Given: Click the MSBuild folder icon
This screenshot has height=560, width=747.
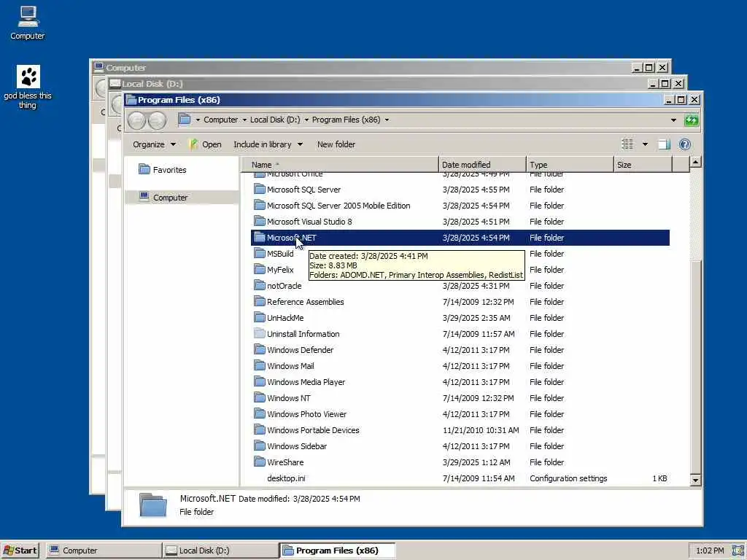Looking at the screenshot, I should pyautogui.click(x=259, y=253).
